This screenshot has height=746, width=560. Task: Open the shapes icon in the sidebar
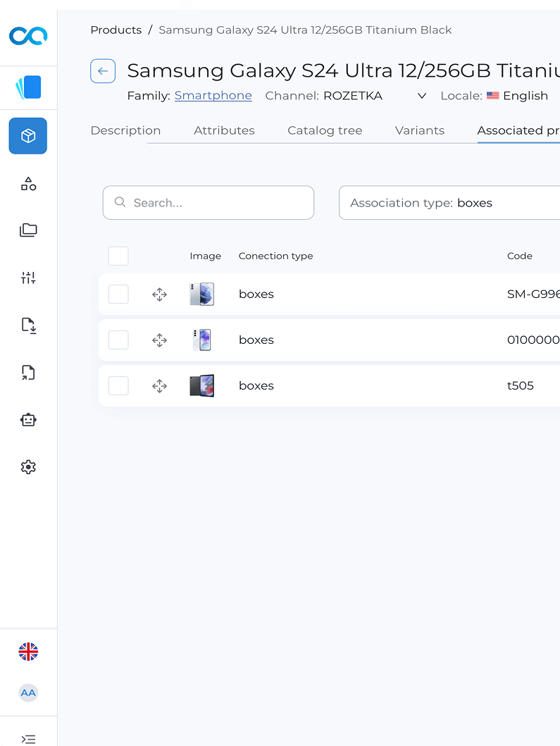pos(28,184)
